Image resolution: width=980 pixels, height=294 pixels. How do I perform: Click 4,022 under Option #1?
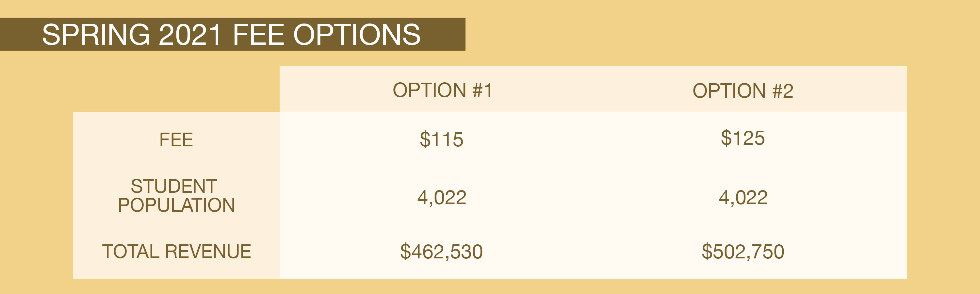(442, 198)
